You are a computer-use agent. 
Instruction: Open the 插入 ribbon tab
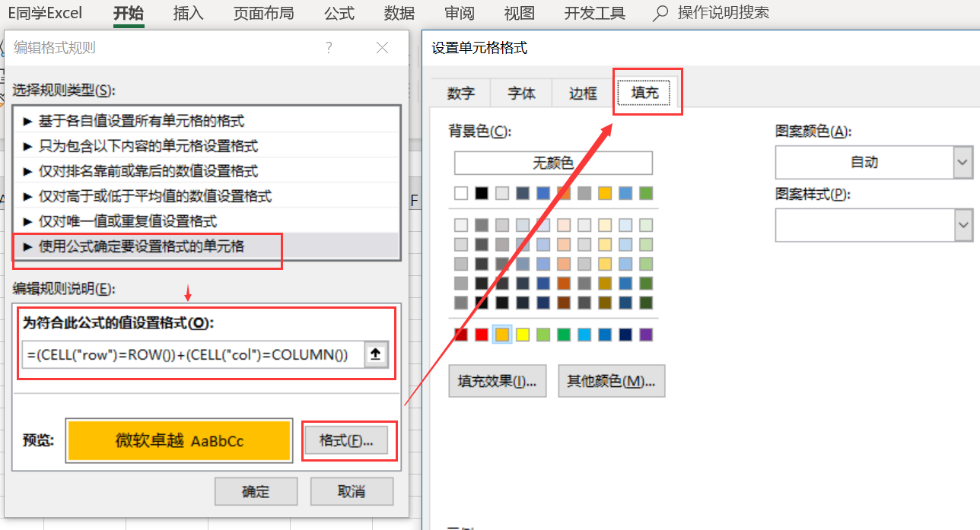click(x=188, y=12)
